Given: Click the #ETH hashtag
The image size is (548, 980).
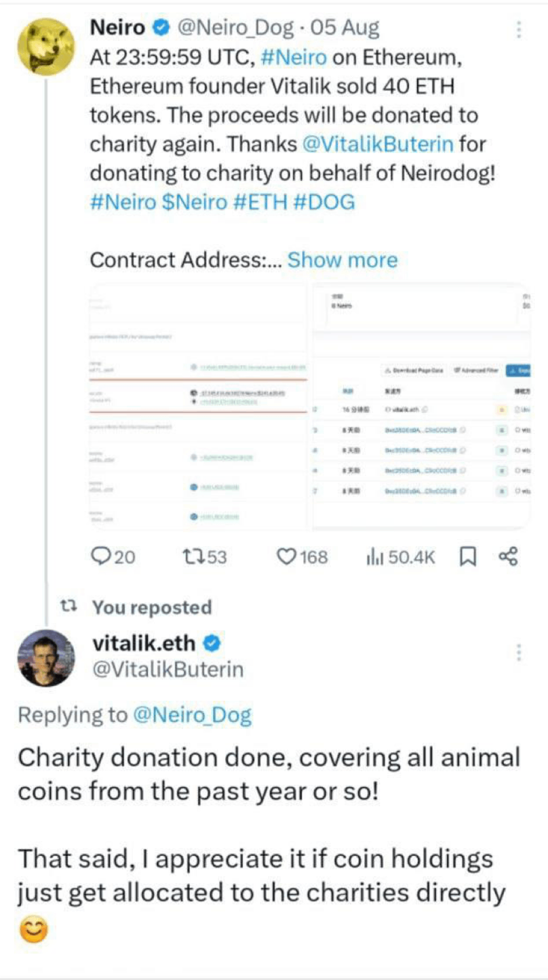Looking at the screenshot, I should click(x=260, y=203).
